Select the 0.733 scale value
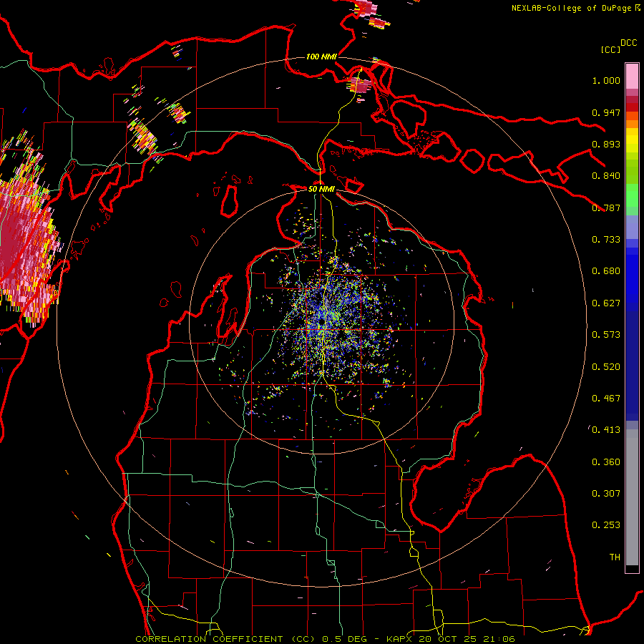This screenshot has height=644, width=644. 606,240
